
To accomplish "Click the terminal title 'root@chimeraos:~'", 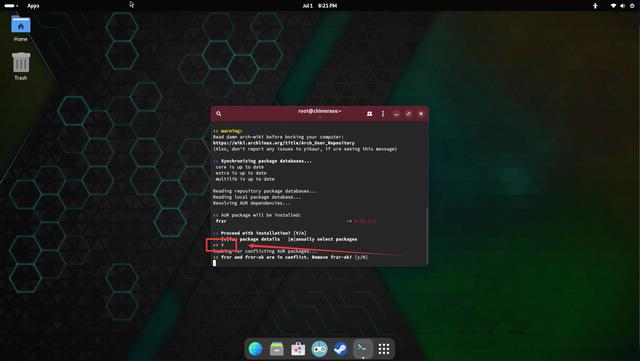I will point(320,111).
